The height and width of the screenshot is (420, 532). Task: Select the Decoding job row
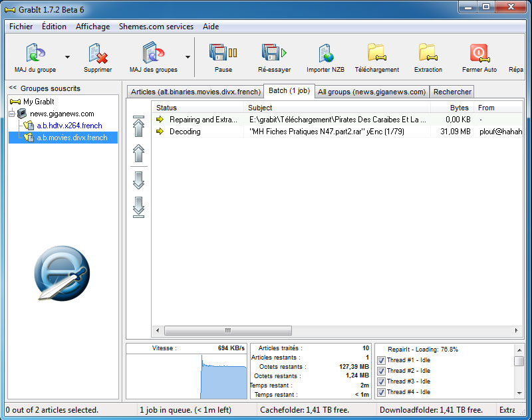pos(337,132)
